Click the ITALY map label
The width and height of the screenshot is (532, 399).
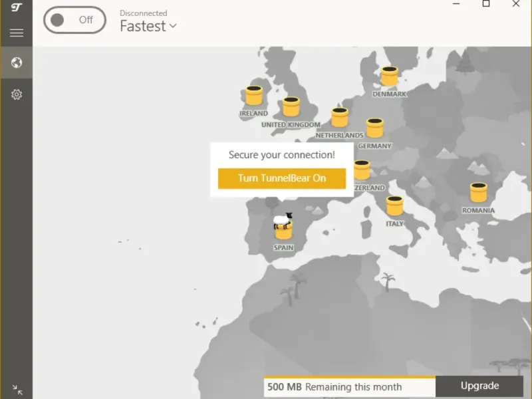pyautogui.click(x=394, y=223)
